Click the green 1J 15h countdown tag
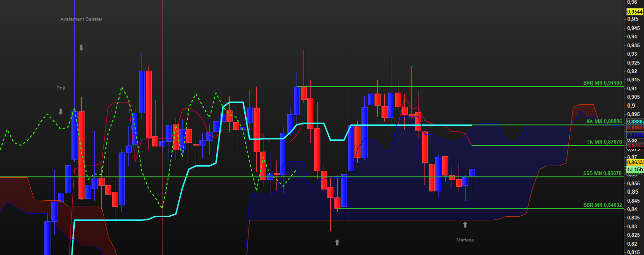Image resolution: width=644 pixels, height=255 pixels. click(x=635, y=169)
